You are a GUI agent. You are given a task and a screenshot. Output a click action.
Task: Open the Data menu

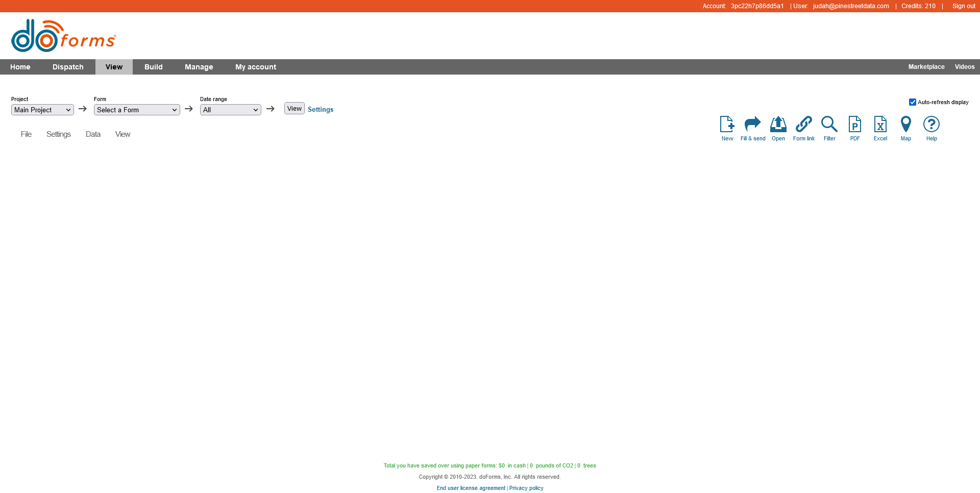coord(92,134)
